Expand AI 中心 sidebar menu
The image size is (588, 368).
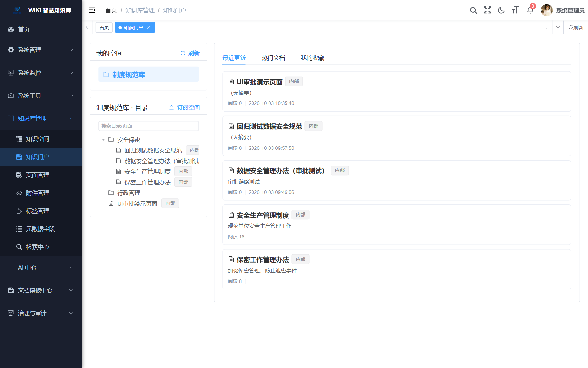click(x=41, y=267)
